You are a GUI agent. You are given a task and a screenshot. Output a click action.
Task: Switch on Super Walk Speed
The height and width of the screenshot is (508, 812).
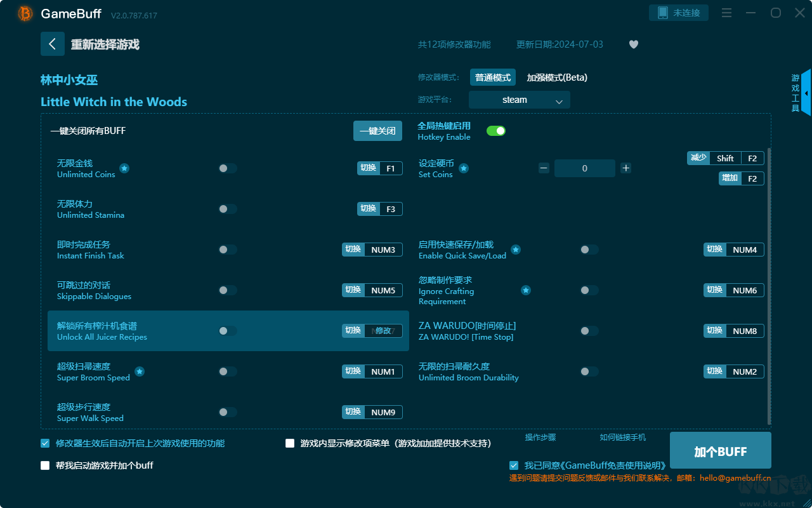pos(228,412)
